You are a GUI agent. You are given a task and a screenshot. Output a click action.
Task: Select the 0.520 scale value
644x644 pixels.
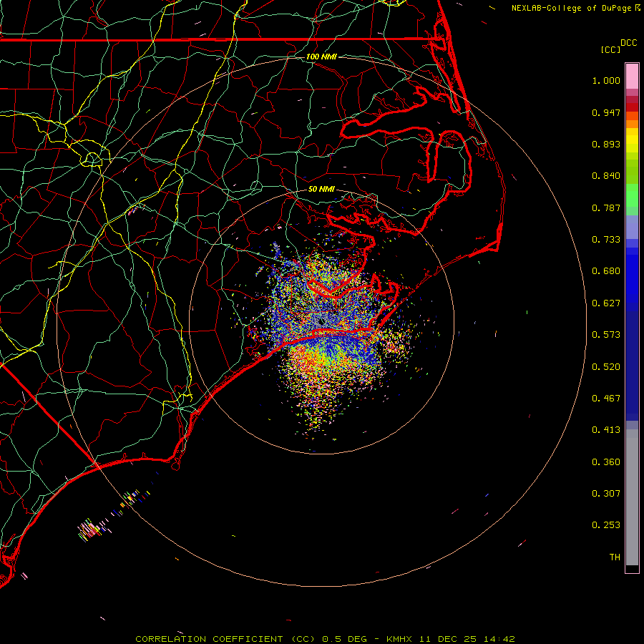(x=606, y=367)
